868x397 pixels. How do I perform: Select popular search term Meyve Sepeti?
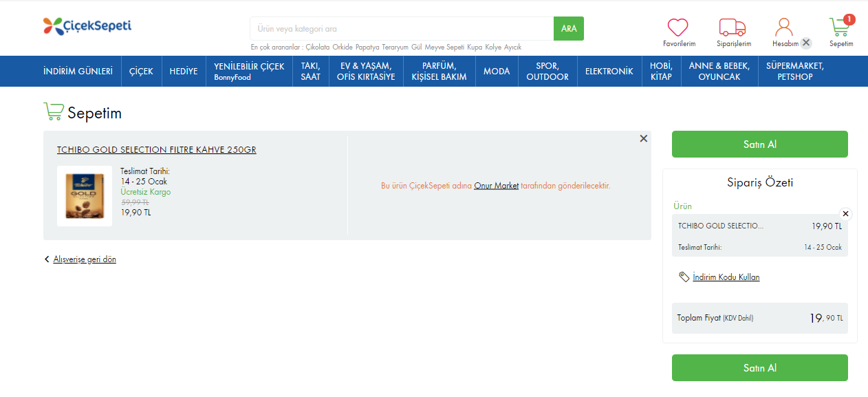(x=444, y=47)
